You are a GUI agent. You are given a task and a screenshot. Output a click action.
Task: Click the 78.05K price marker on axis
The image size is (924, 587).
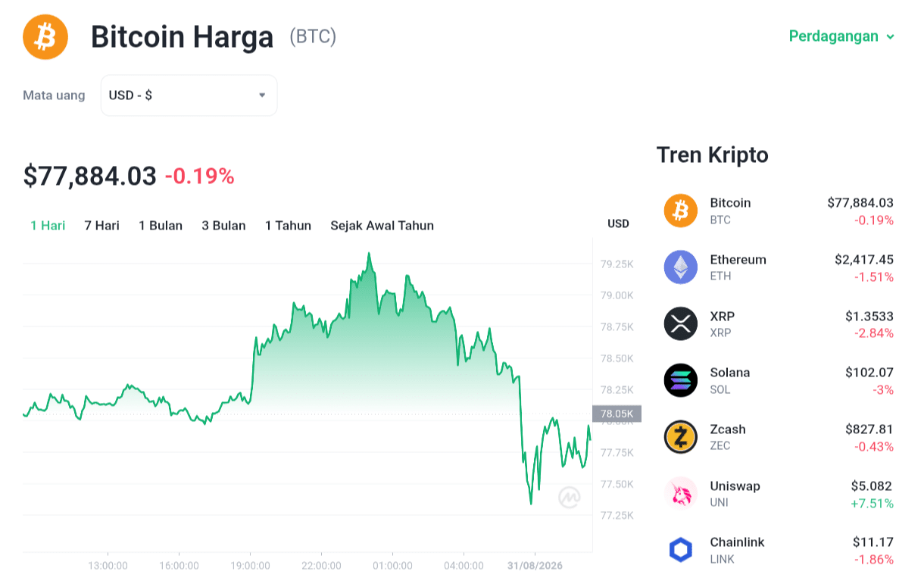tap(617, 414)
